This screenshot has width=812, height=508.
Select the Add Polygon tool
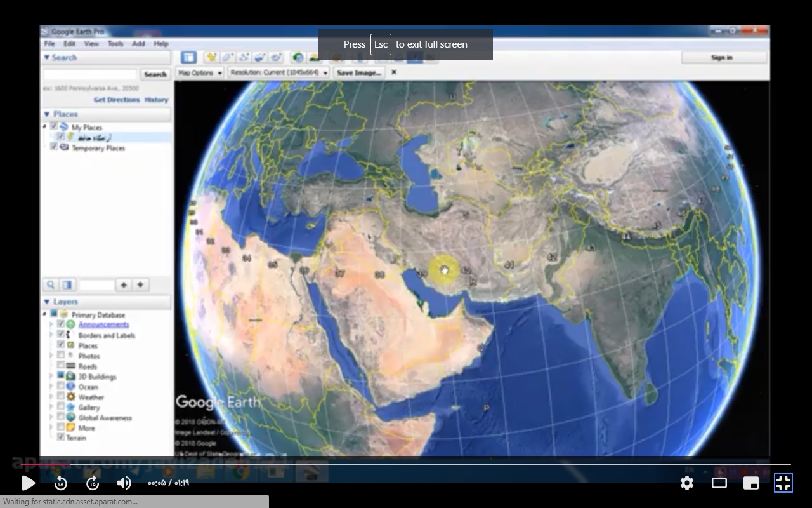click(227, 58)
